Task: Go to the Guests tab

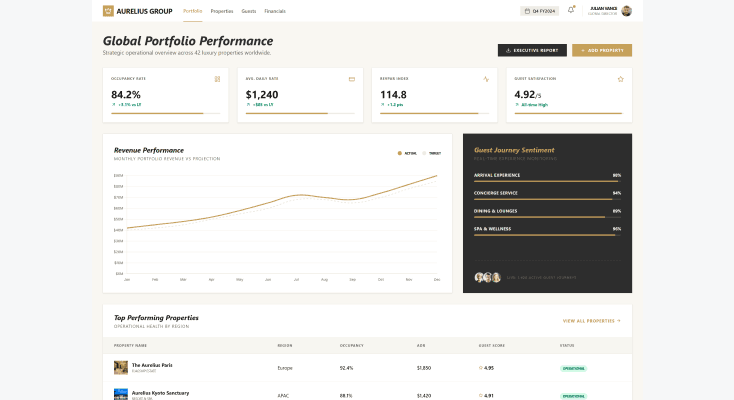Action: coord(249,11)
